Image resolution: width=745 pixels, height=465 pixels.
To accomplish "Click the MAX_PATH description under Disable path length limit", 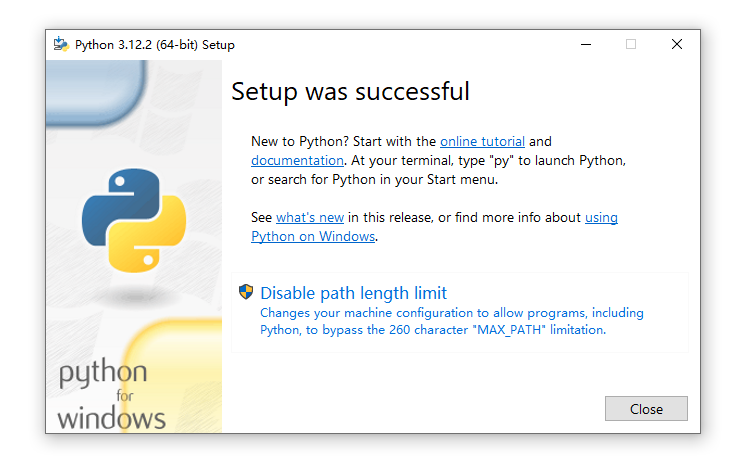I will [x=452, y=321].
